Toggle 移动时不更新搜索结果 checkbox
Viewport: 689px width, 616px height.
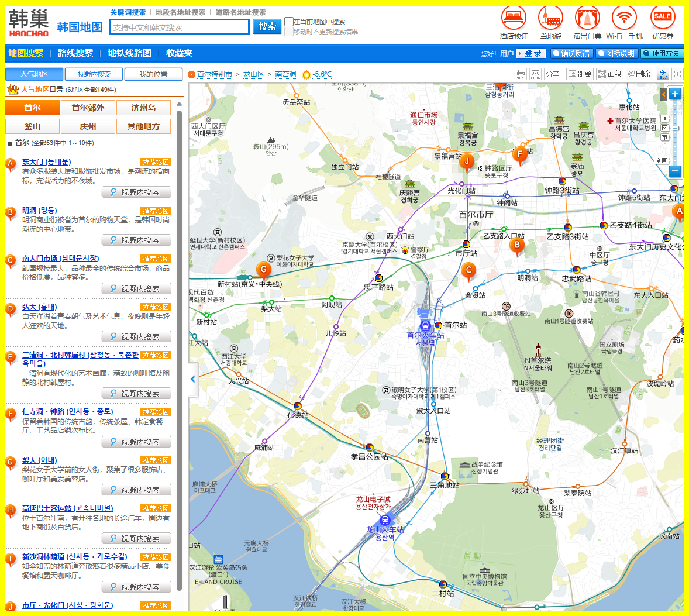289,32
